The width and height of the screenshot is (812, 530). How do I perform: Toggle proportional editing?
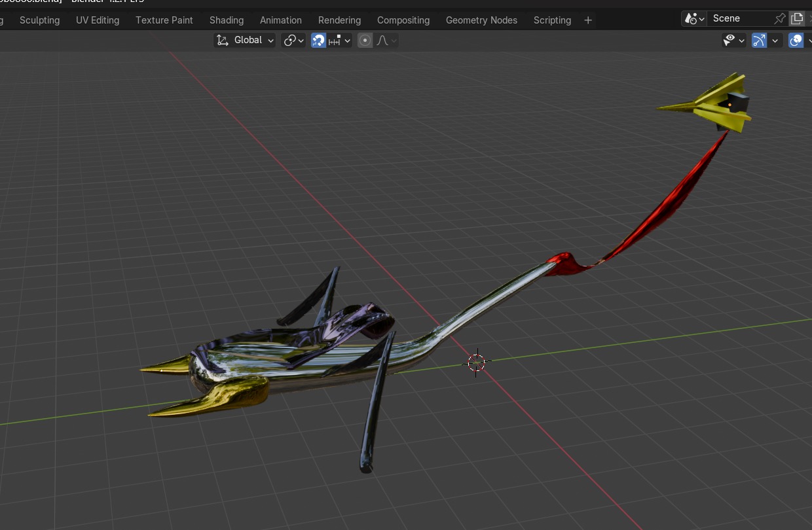coord(365,41)
